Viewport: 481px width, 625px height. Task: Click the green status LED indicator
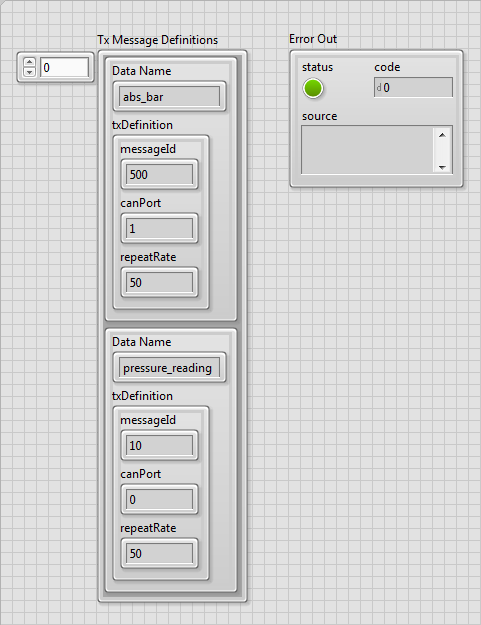pos(313,88)
